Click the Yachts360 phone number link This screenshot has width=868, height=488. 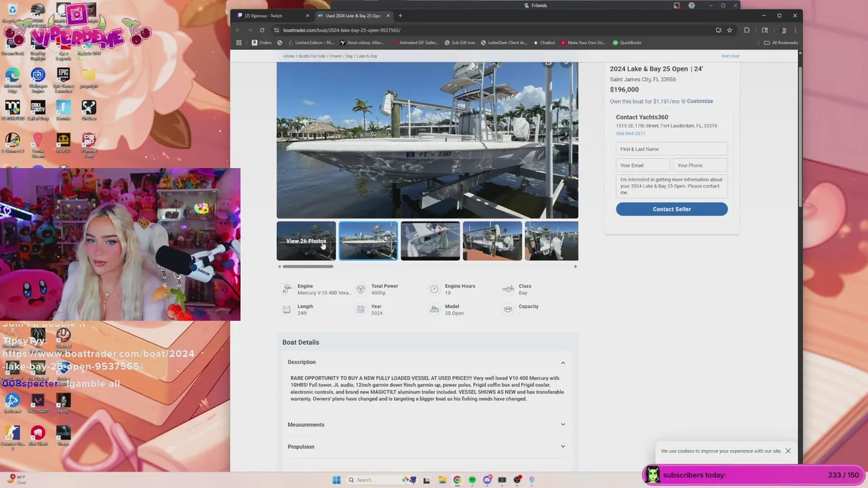(630, 134)
